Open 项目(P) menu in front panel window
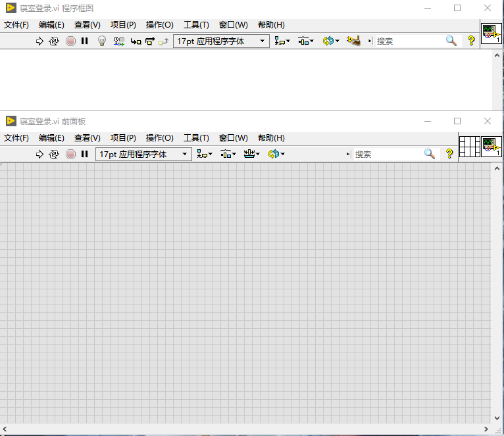 pos(123,138)
